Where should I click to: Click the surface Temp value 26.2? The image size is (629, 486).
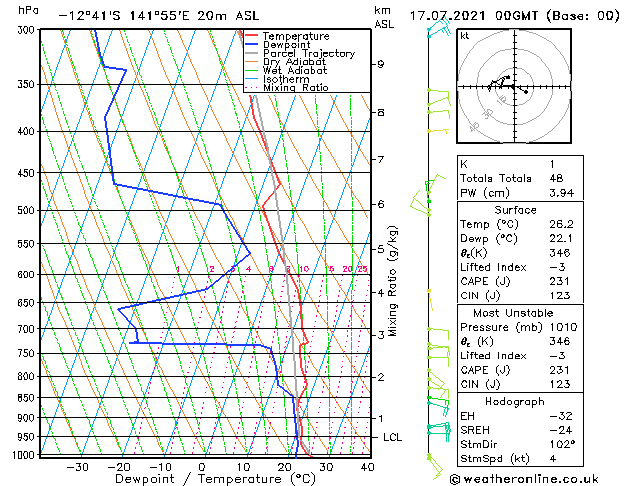pyautogui.click(x=562, y=224)
